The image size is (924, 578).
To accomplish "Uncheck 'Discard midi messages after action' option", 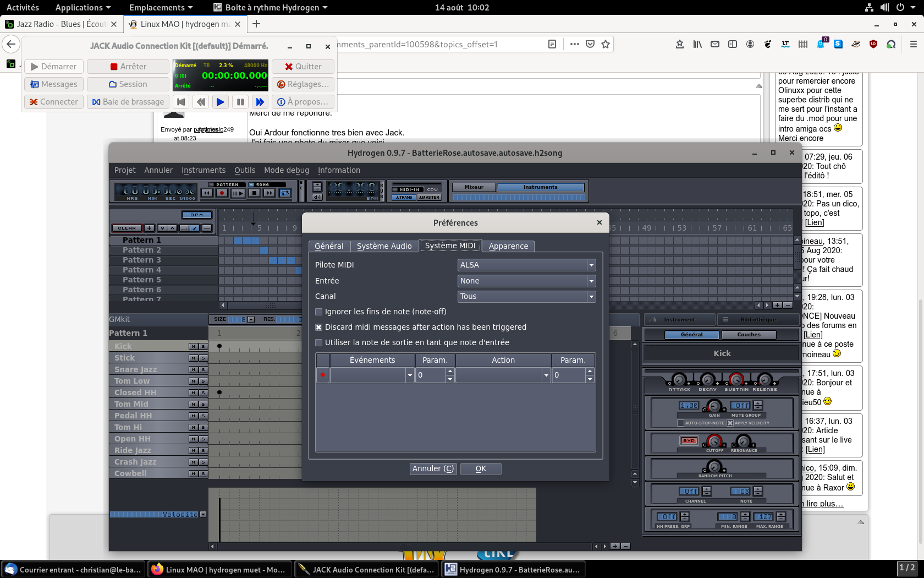I will pos(318,327).
